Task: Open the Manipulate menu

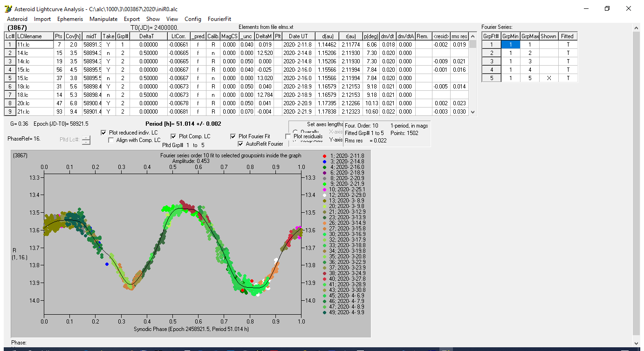Action: click(103, 19)
